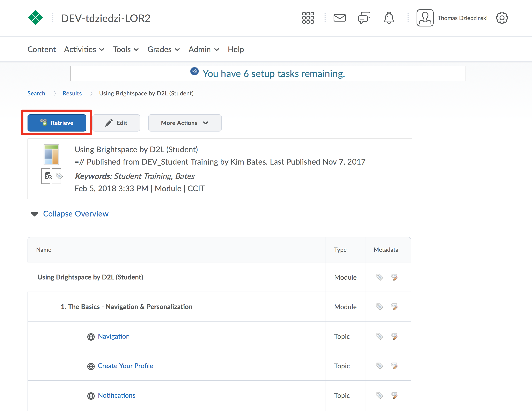532x411 pixels.
Task: Go to Search breadcrumb link
Action: coord(36,93)
